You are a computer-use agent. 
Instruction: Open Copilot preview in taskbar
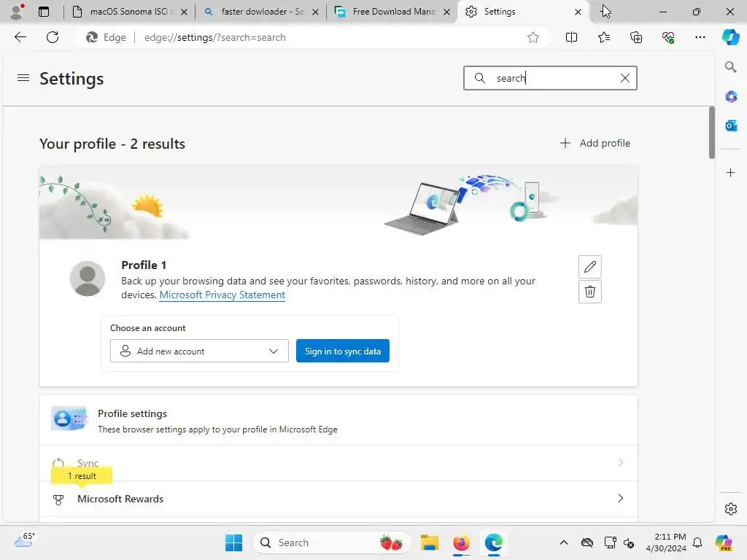(724, 542)
